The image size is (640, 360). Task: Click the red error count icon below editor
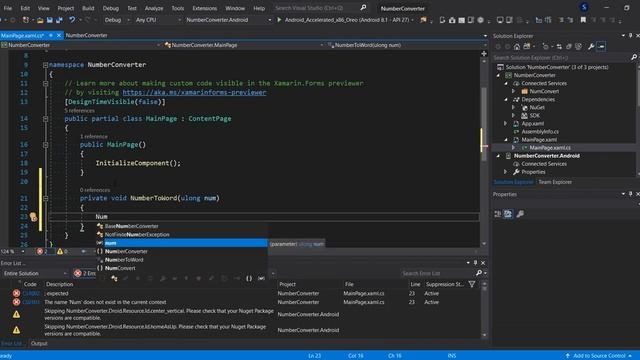coord(40,251)
